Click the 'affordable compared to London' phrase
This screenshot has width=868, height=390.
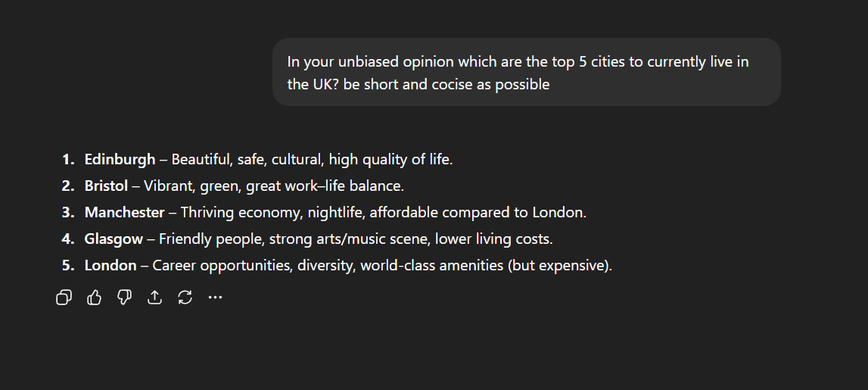477,213
